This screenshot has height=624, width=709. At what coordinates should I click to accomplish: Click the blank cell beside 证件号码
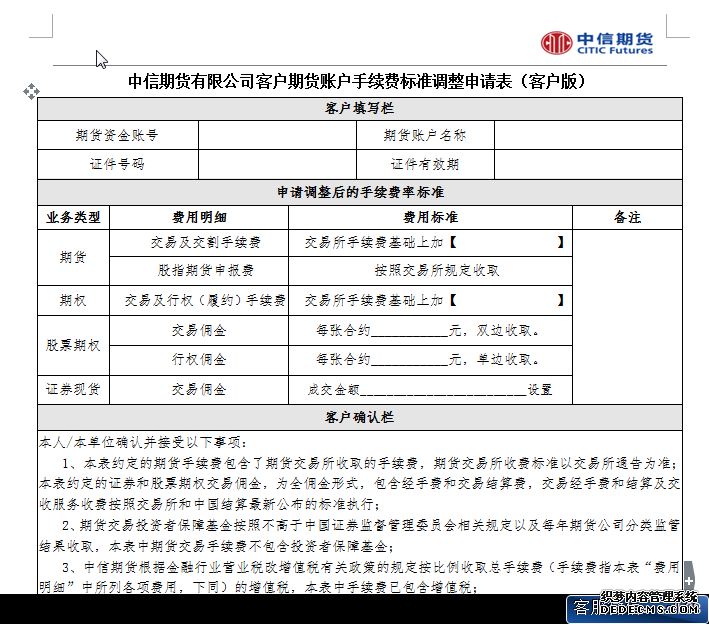tap(277, 164)
